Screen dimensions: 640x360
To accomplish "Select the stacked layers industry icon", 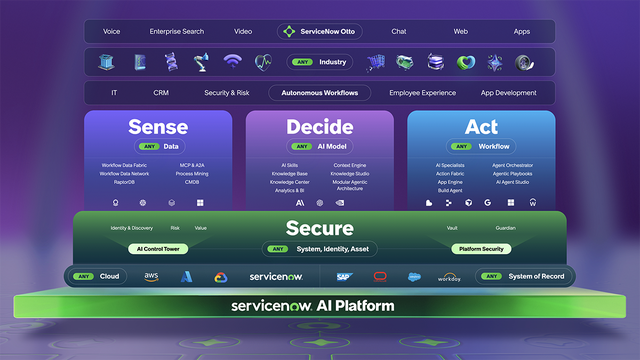I will 435,62.
